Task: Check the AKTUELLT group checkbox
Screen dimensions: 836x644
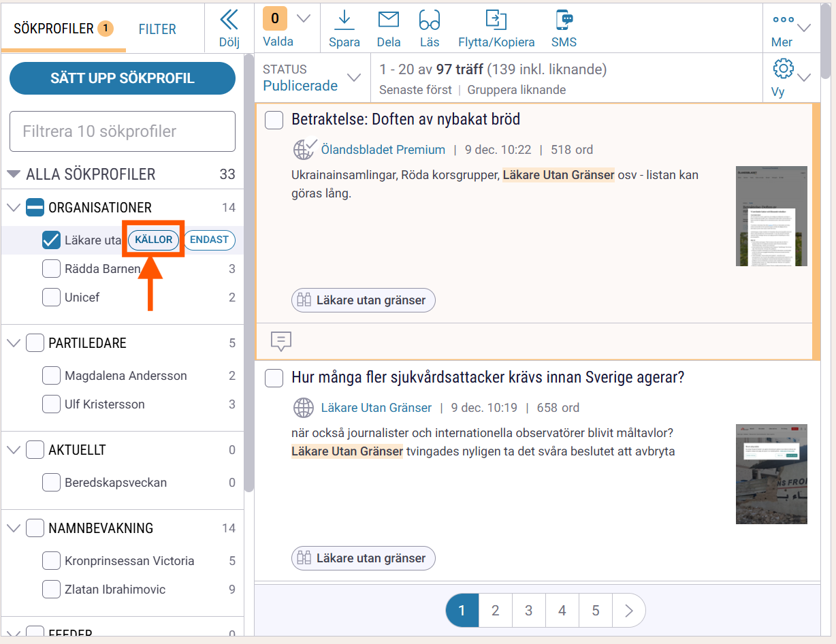Action: [x=35, y=450]
